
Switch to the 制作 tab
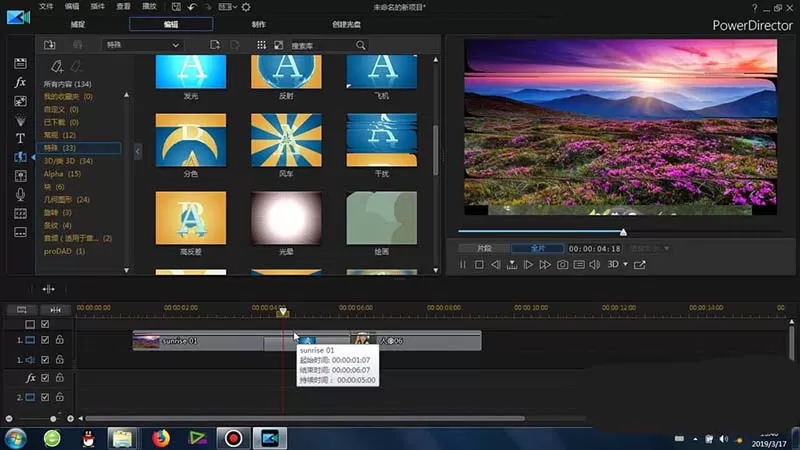[259, 24]
